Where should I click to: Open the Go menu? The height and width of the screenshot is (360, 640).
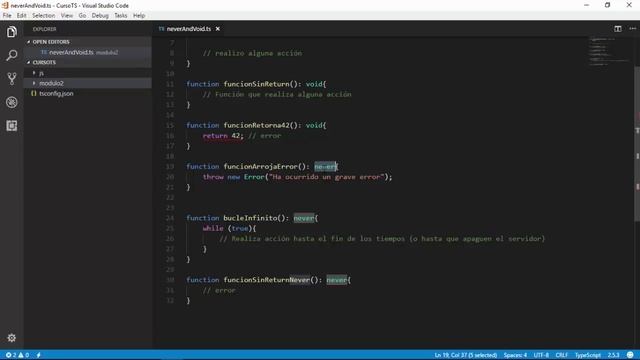click(x=82, y=16)
